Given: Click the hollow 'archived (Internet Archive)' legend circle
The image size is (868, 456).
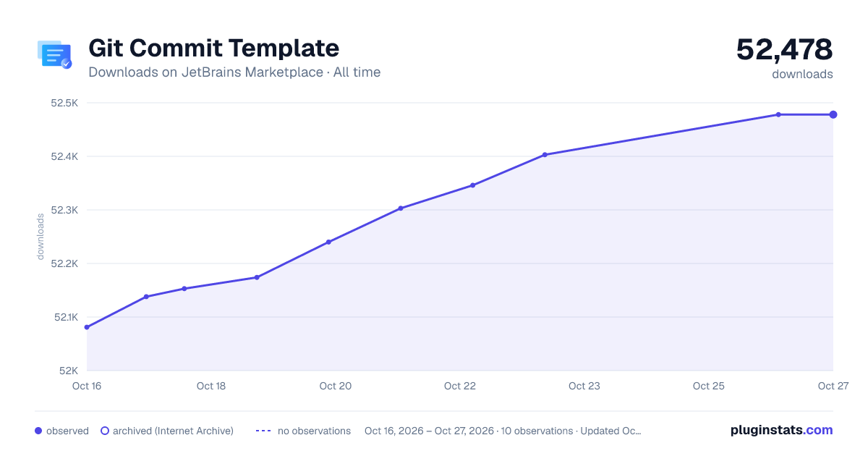Looking at the screenshot, I should tap(105, 431).
